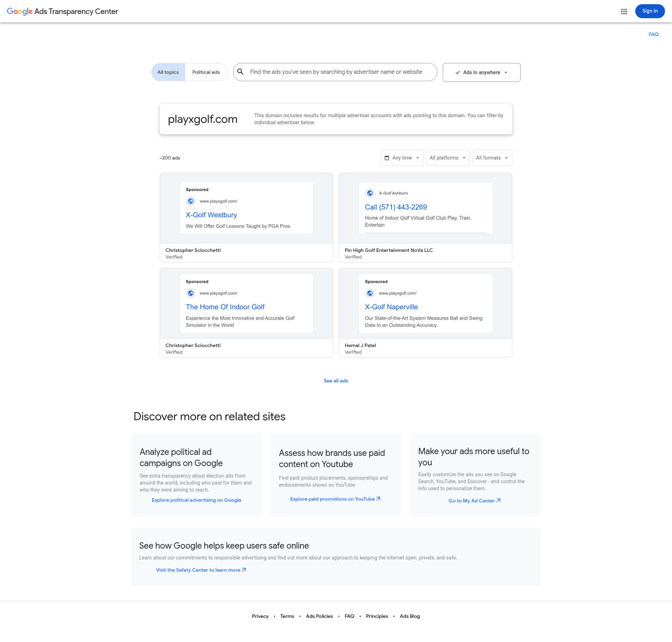Open Ads Policies in the footer
This screenshot has width=672, height=642.
(319, 616)
